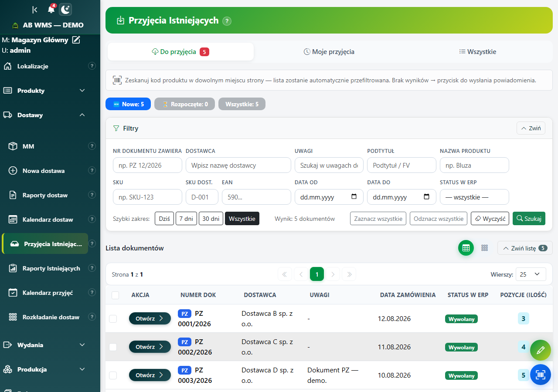This screenshot has height=392, width=558.
Task: Open notifications bell with 4 alerts
Action: point(51,9)
